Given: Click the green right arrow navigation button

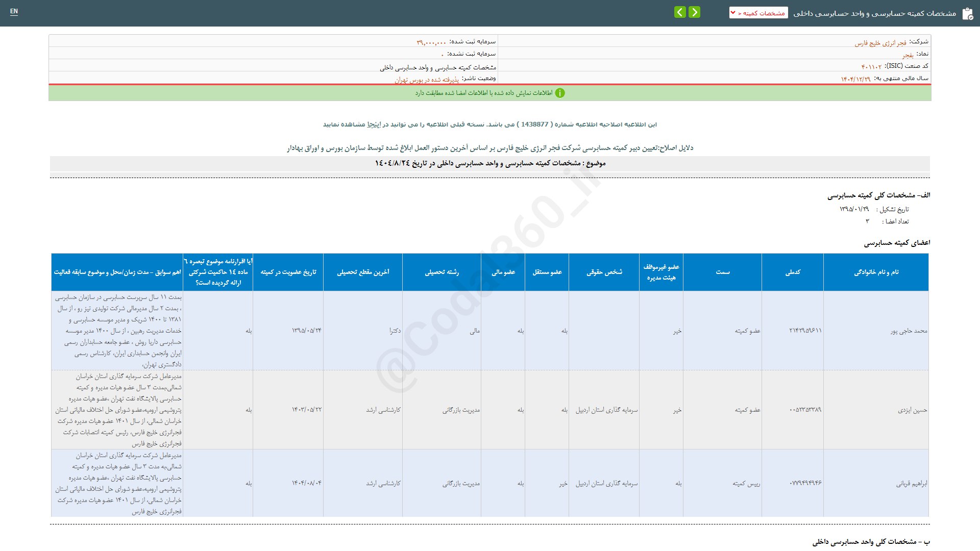Looking at the screenshot, I should click(694, 12).
